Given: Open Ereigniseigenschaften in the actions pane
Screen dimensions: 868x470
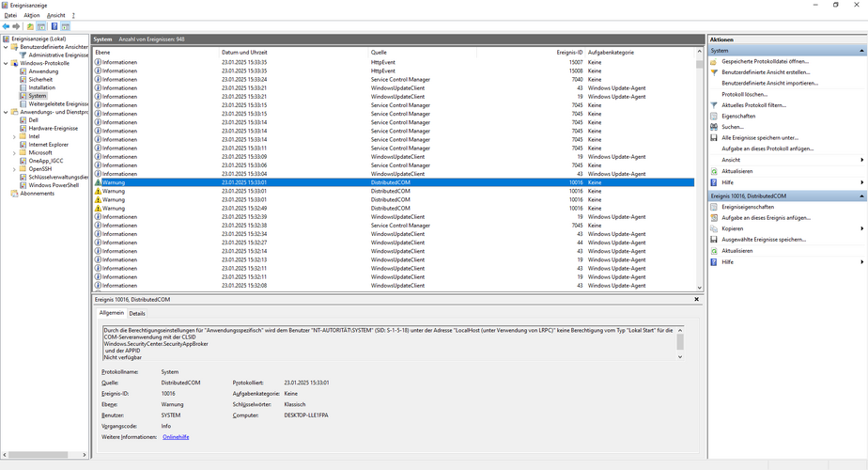Looking at the screenshot, I should pos(748,207).
